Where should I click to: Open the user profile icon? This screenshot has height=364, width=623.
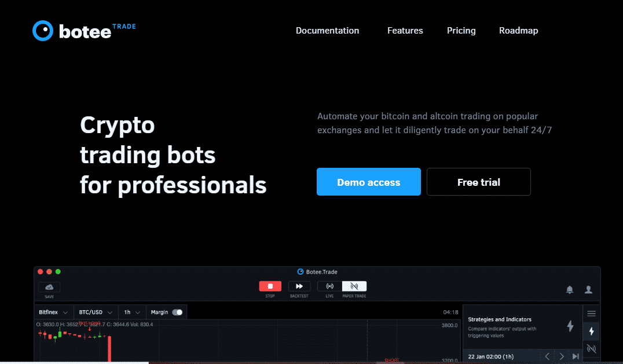coord(588,290)
